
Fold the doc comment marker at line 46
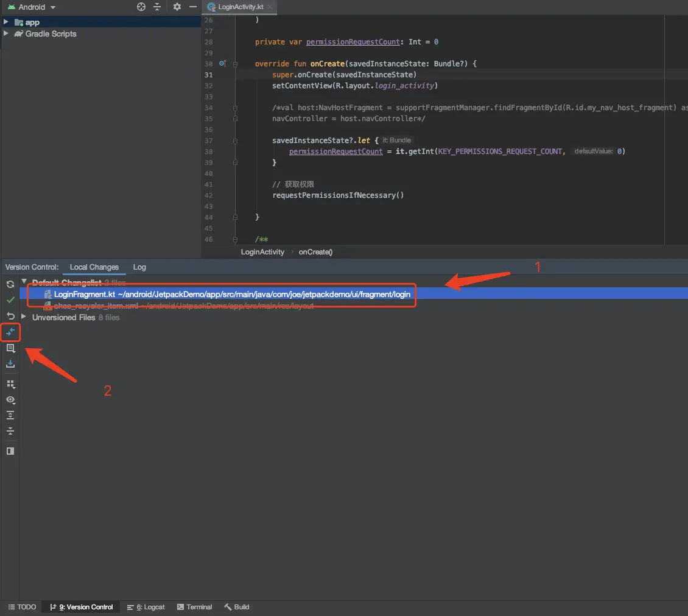click(235, 240)
